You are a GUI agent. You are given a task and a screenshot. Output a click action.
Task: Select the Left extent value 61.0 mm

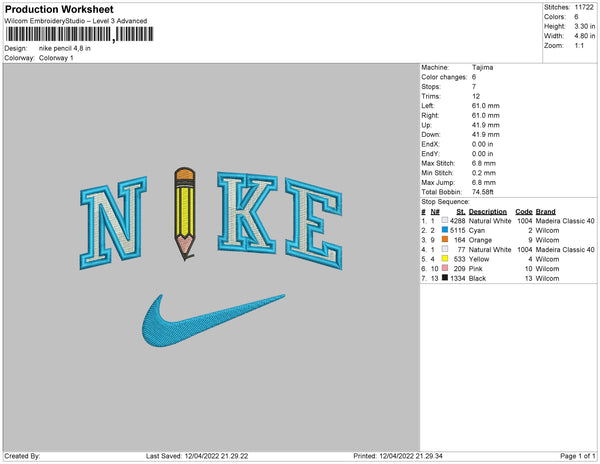[x=486, y=106]
